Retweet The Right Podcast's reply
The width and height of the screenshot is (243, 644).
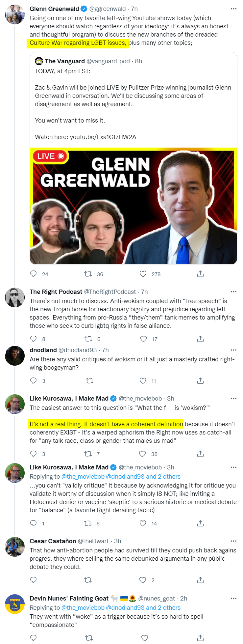tap(88, 339)
